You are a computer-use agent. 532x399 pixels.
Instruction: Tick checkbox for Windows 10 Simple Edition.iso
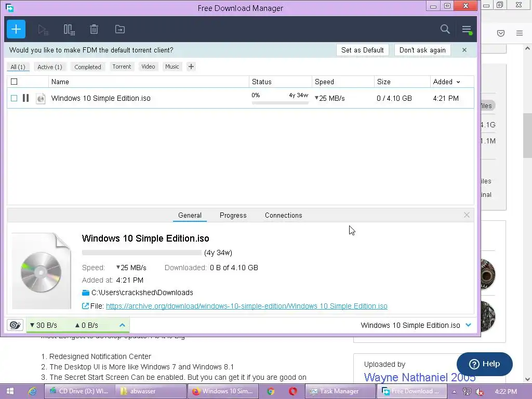pyautogui.click(x=14, y=98)
